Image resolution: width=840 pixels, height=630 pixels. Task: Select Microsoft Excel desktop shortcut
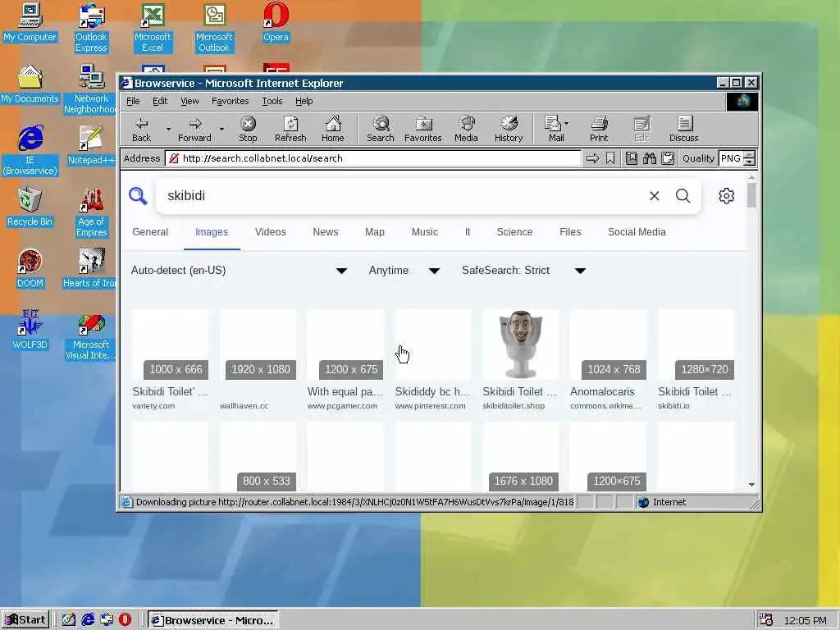tap(153, 27)
